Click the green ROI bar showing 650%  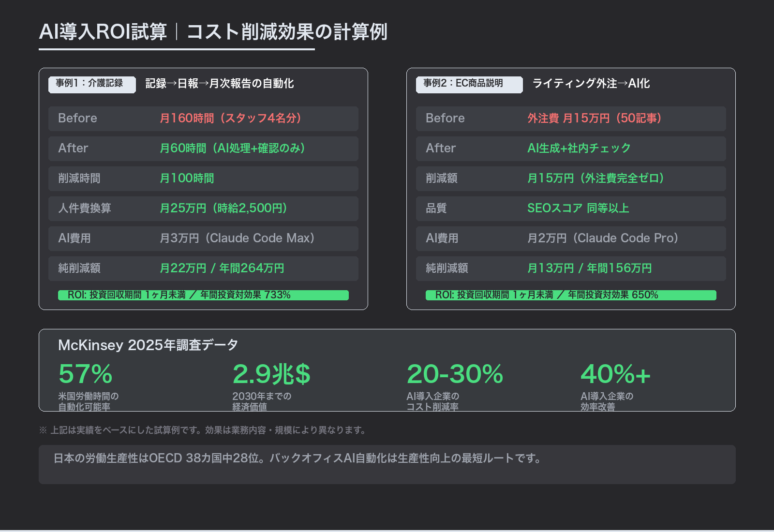571,295
